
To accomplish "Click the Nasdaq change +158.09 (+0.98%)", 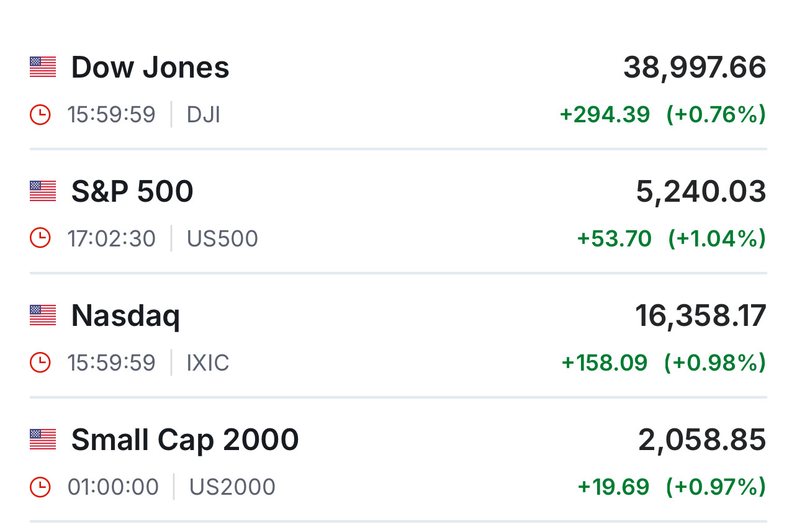I will pos(663,363).
